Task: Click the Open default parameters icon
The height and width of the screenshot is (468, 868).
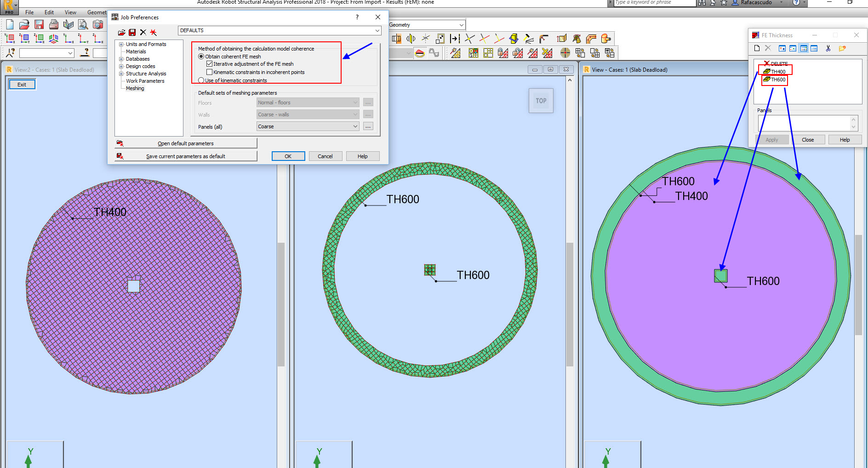Action: pos(120,143)
